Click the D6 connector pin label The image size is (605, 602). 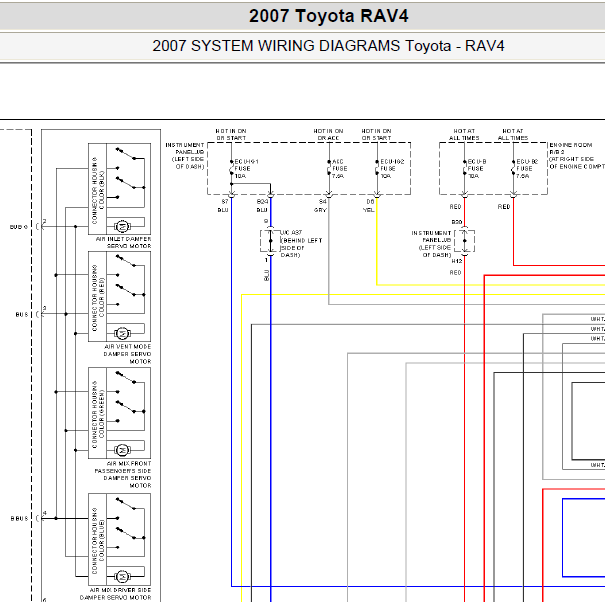point(370,201)
